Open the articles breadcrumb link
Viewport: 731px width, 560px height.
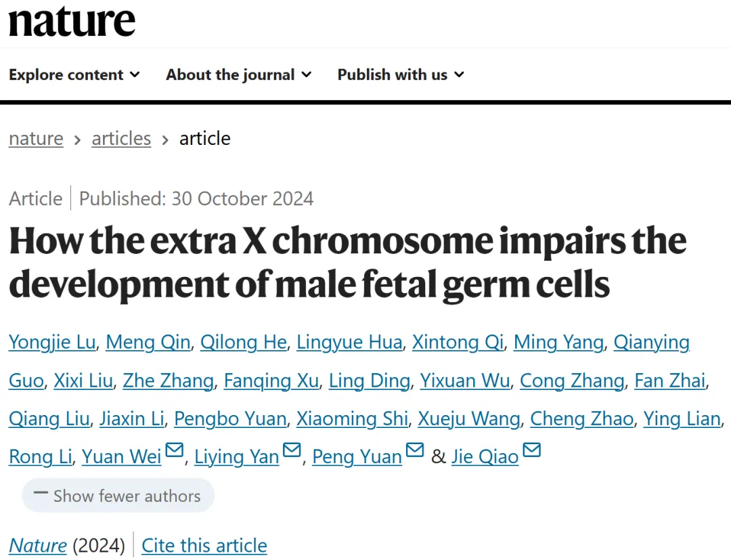[x=121, y=139]
